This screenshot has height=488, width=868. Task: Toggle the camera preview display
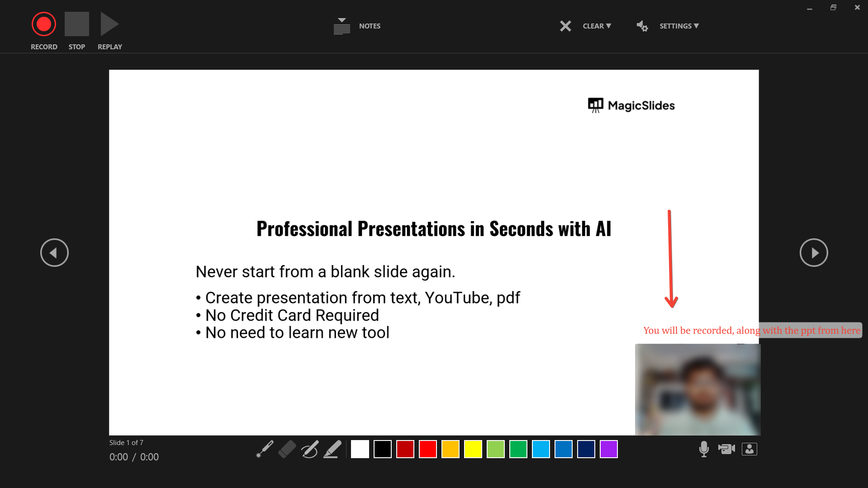749,449
